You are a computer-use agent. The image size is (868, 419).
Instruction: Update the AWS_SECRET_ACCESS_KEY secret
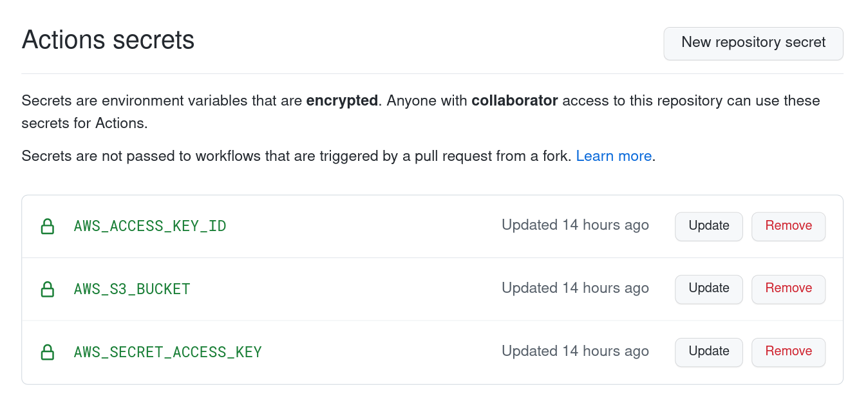click(708, 352)
